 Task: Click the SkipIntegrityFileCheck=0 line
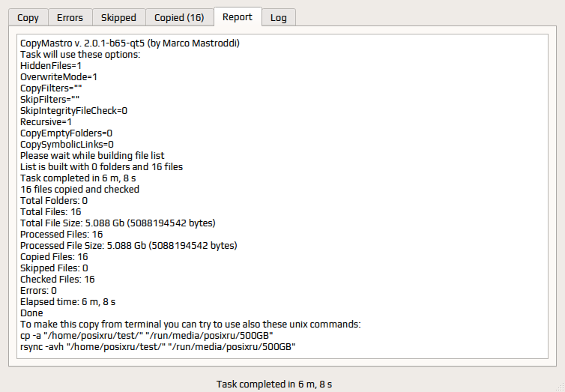point(73,111)
